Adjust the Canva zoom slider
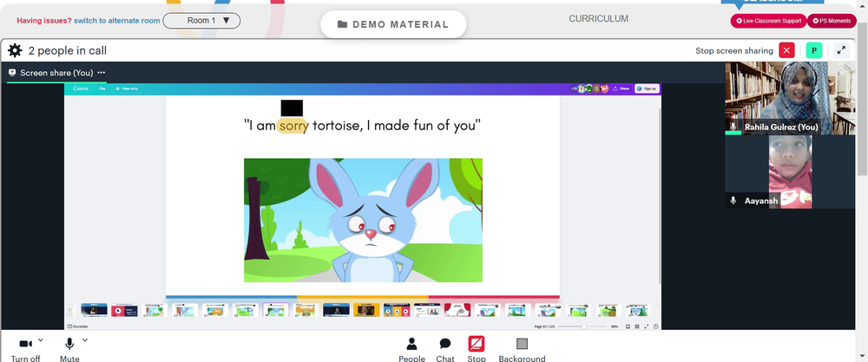Image resolution: width=868 pixels, height=362 pixels. pos(582,326)
